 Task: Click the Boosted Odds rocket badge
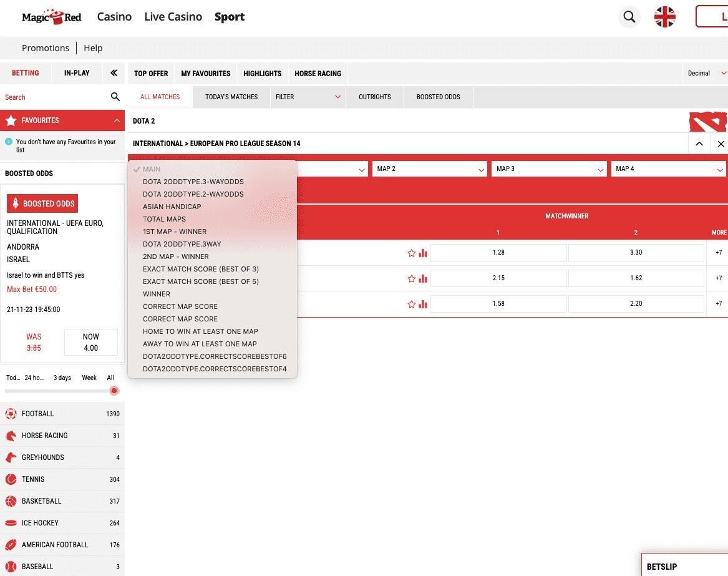coord(42,203)
